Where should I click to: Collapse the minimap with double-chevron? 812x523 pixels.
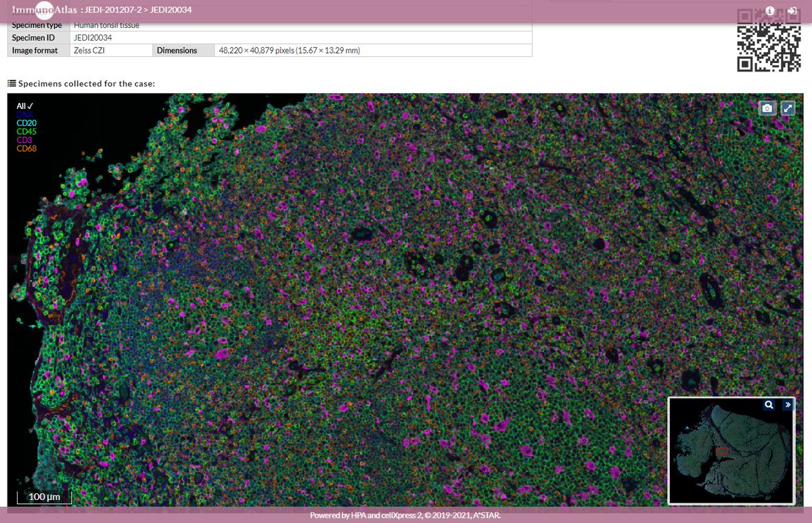pos(788,405)
